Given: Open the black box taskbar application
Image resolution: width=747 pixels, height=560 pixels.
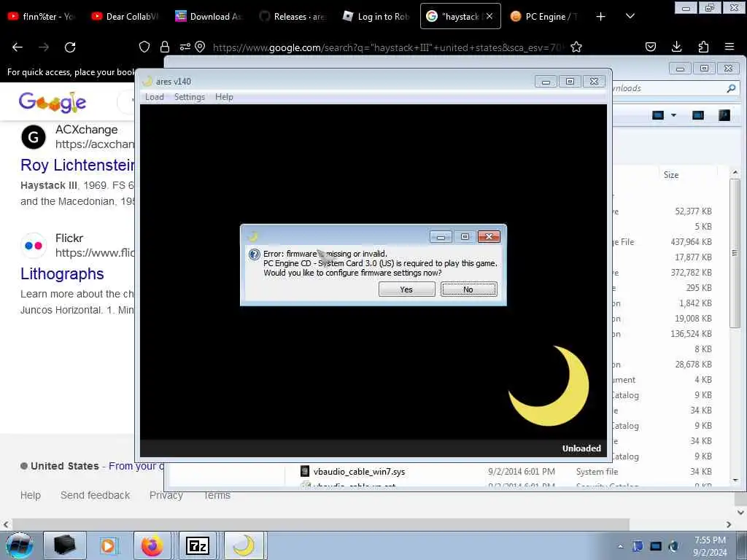Looking at the screenshot, I should 65,545.
